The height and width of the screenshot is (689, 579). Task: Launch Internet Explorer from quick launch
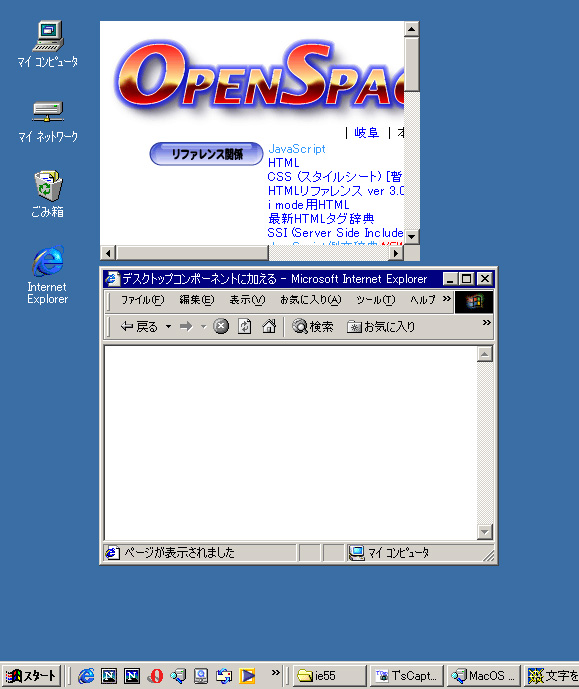(86, 676)
